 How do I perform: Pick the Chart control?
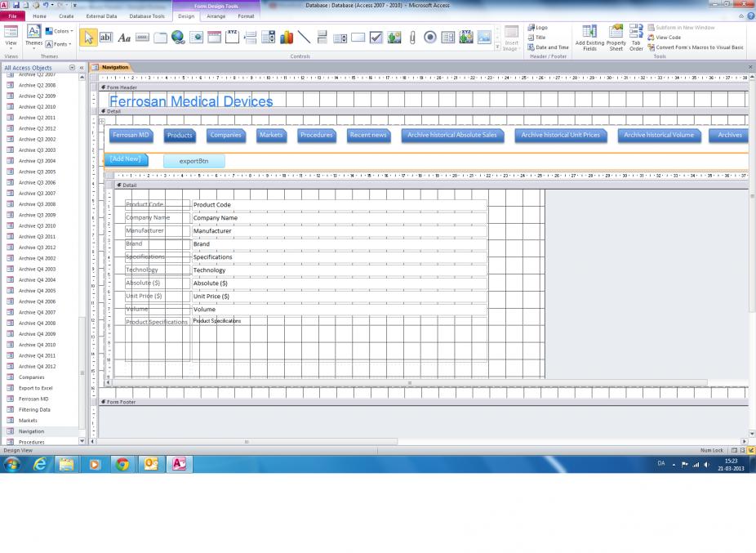click(x=287, y=37)
